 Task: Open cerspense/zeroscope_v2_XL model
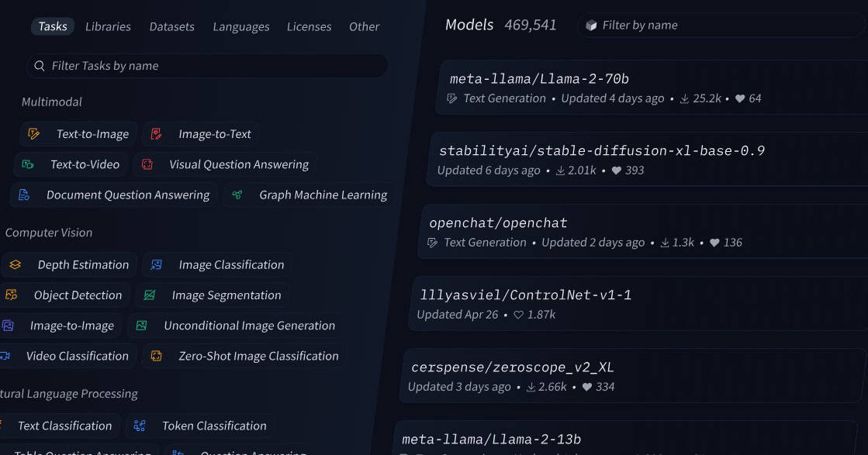point(513,367)
